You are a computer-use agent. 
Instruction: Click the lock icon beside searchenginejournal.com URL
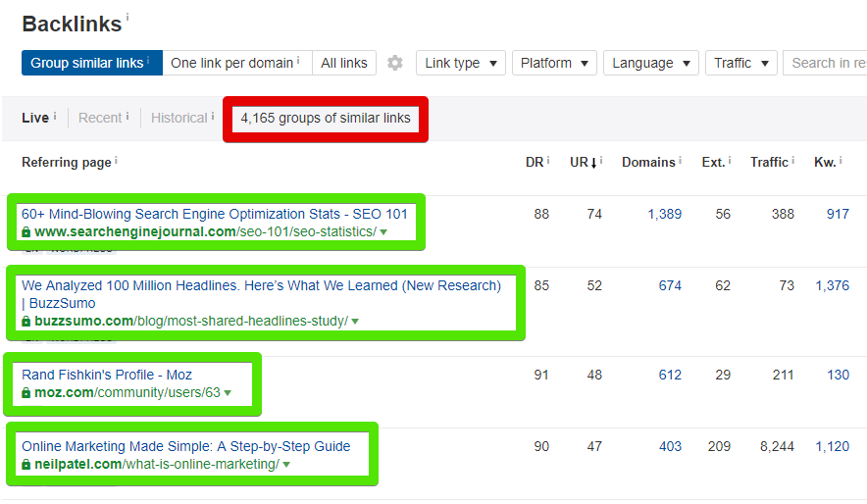coord(25,232)
